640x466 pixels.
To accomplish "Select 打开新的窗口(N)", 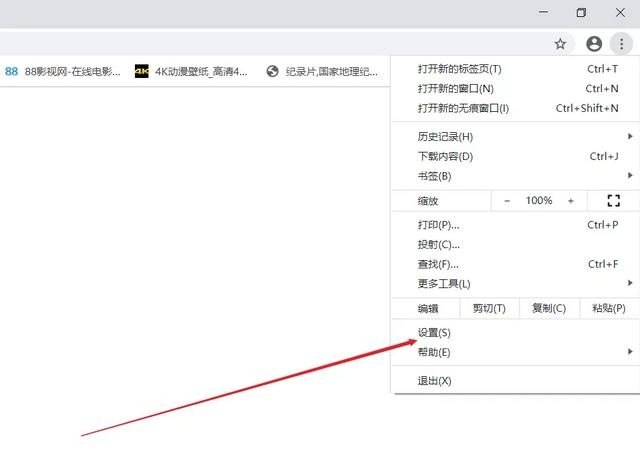I will tap(516, 89).
